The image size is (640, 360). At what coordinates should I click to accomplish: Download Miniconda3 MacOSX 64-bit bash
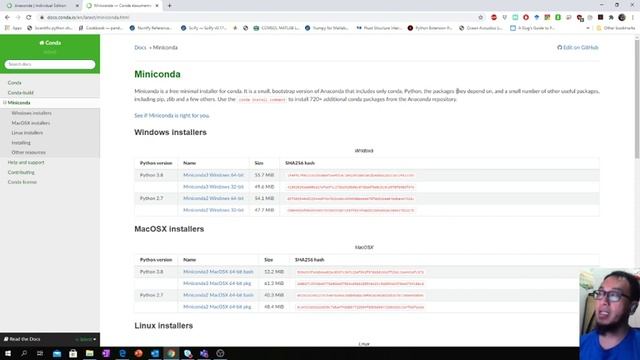(x=218, y=272)
